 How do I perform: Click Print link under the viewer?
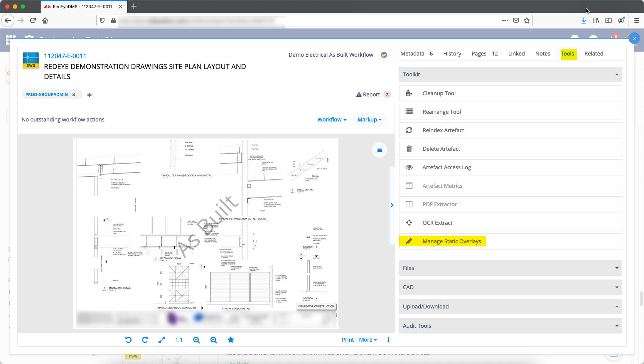coord(347,340)
